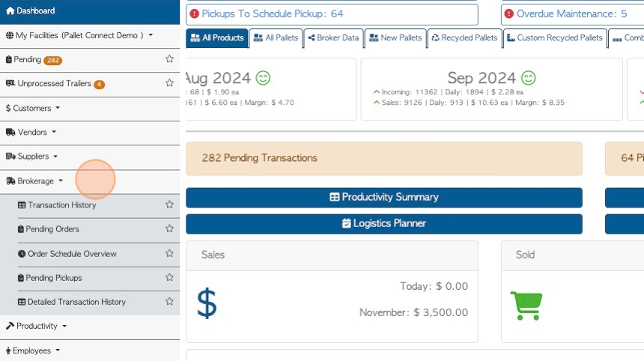Expand the Vendors dropdown menu

pyautogui.click(x=31, y=133)
